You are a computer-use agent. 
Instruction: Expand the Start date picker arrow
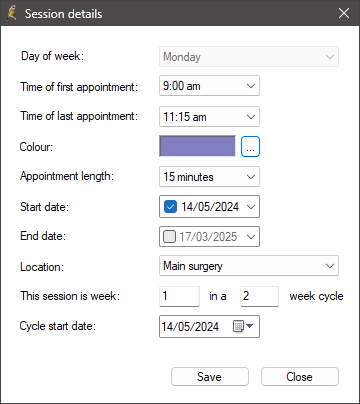point(251,207)
